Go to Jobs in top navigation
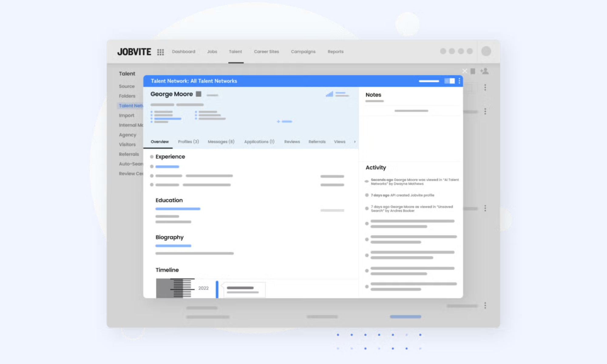 click(x=212, y=52)
